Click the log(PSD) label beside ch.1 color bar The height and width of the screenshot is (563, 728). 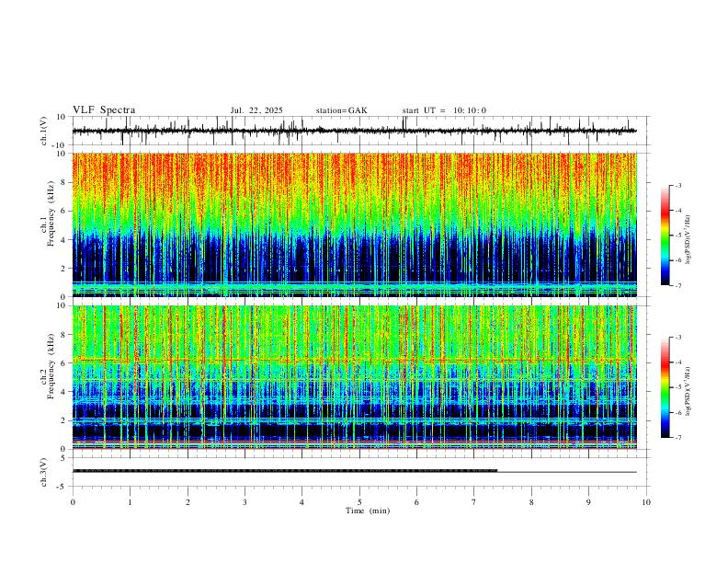coord(688,240)
